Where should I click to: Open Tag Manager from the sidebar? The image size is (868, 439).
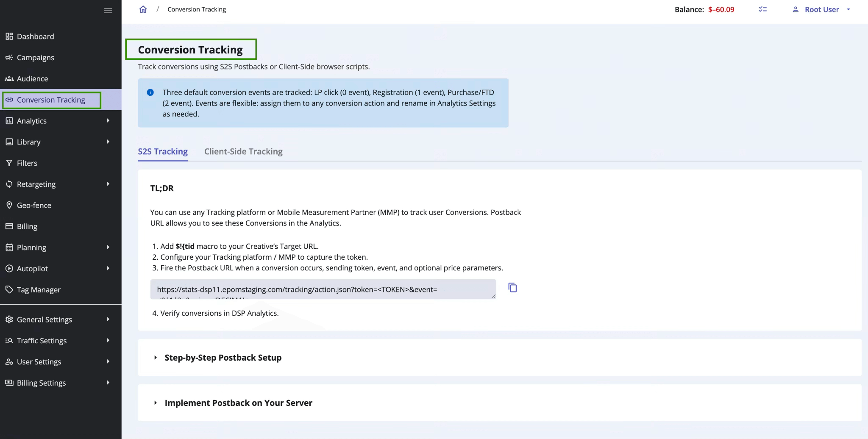coord(39,289)
